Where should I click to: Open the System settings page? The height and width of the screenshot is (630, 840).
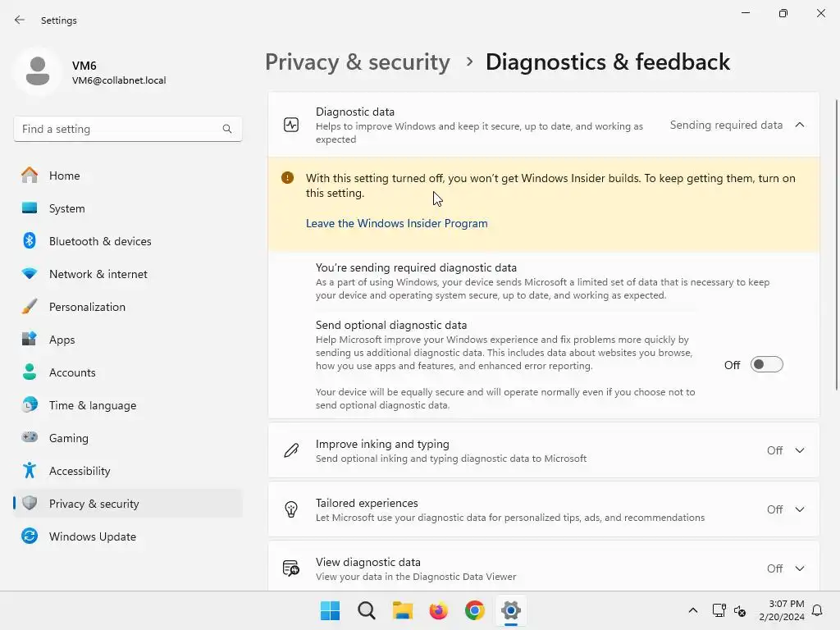click(x=66, y=208)
